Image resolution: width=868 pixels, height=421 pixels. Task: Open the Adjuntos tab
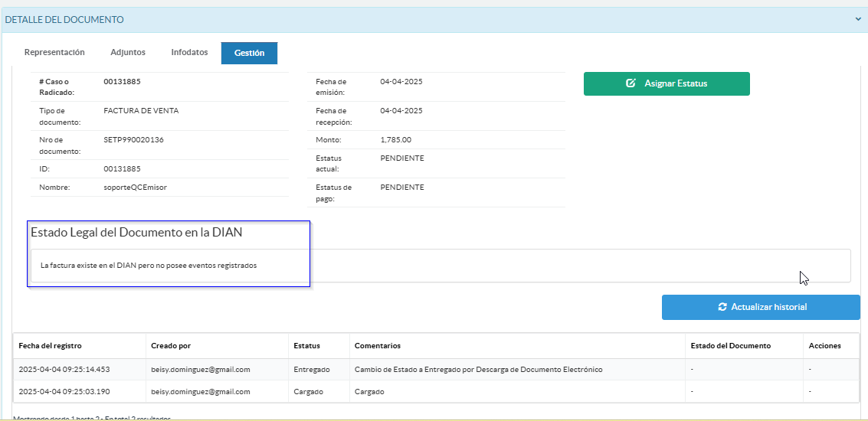click(x=128, y=53)
